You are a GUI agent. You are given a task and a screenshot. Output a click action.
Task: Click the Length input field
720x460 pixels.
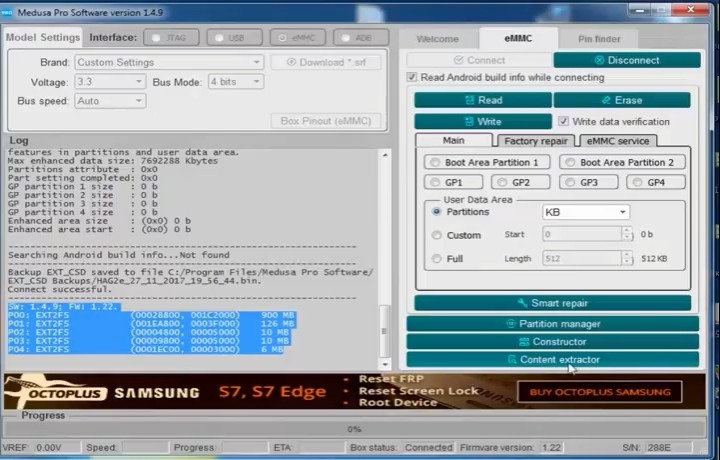point(582,258)
